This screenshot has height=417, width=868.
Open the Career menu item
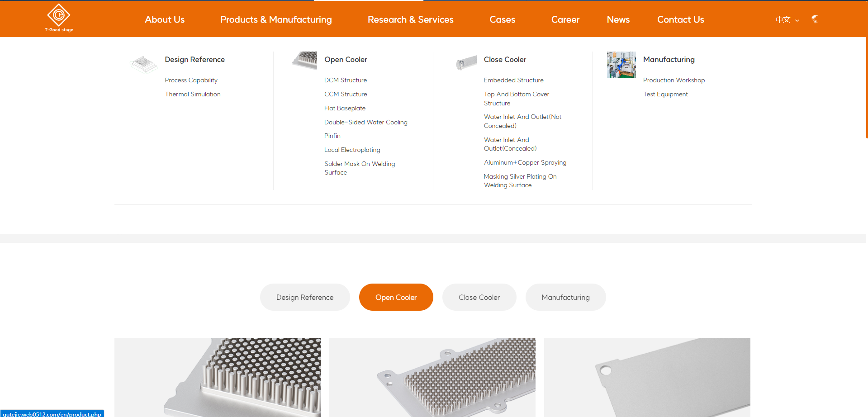pos(565,19)
